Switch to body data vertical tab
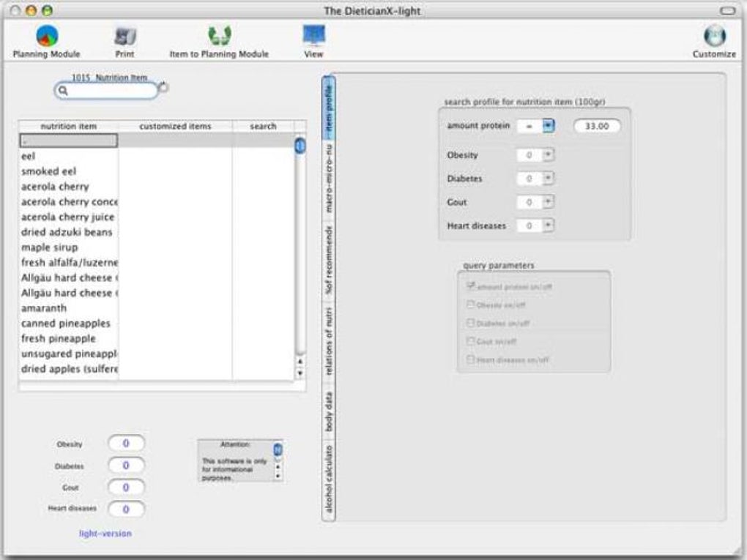The width and height of the screenshot is (747, 560). [329, 412]
